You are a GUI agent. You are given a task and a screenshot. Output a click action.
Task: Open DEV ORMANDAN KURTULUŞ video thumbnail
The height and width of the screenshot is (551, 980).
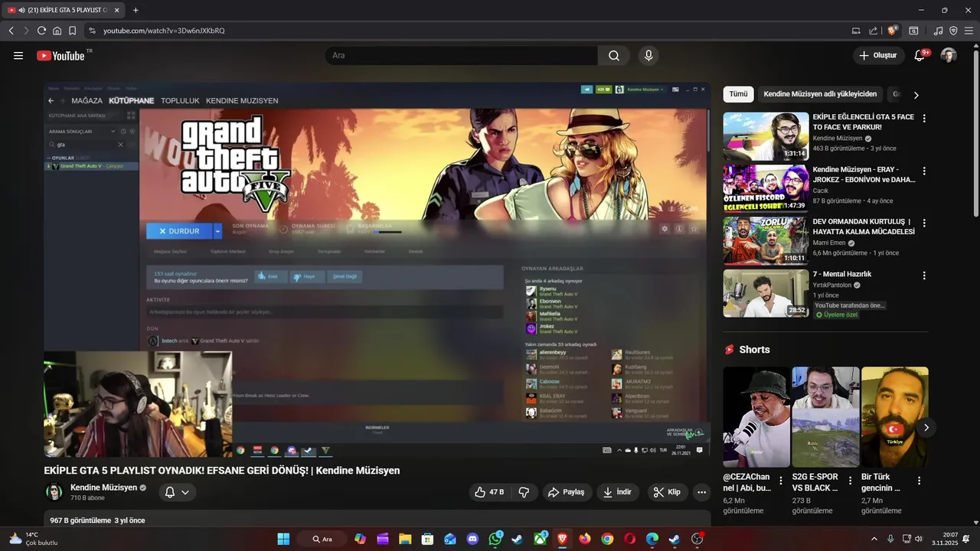pos(766,240)
